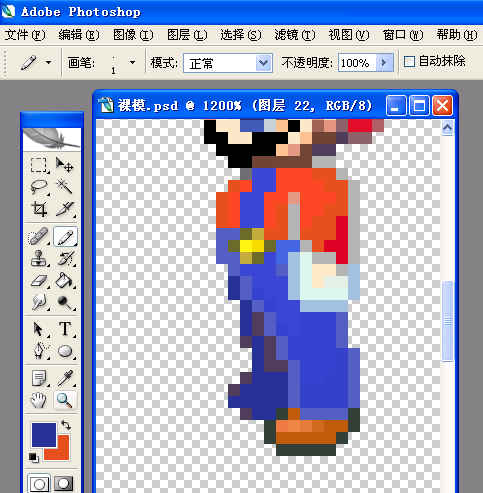The height and width of the screenshot is (493, 483).
Task: Open the 模式 blending mode dropdown
Action: pos(263,63)
